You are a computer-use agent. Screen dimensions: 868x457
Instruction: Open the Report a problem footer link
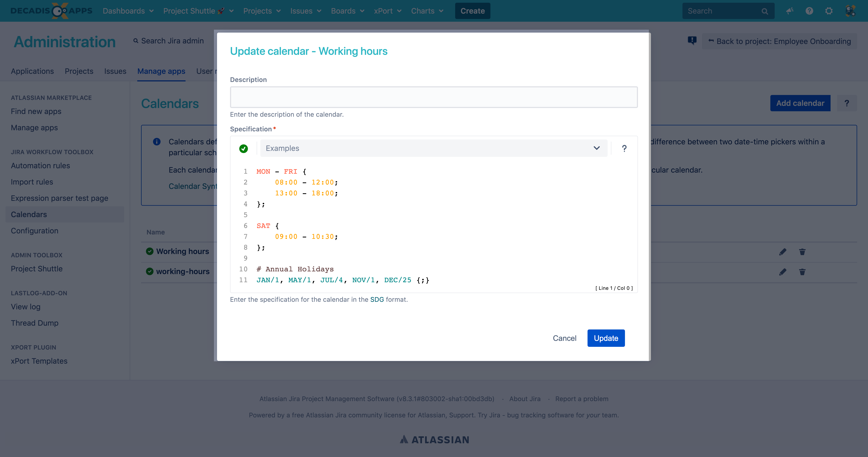[x=582, y=399]
